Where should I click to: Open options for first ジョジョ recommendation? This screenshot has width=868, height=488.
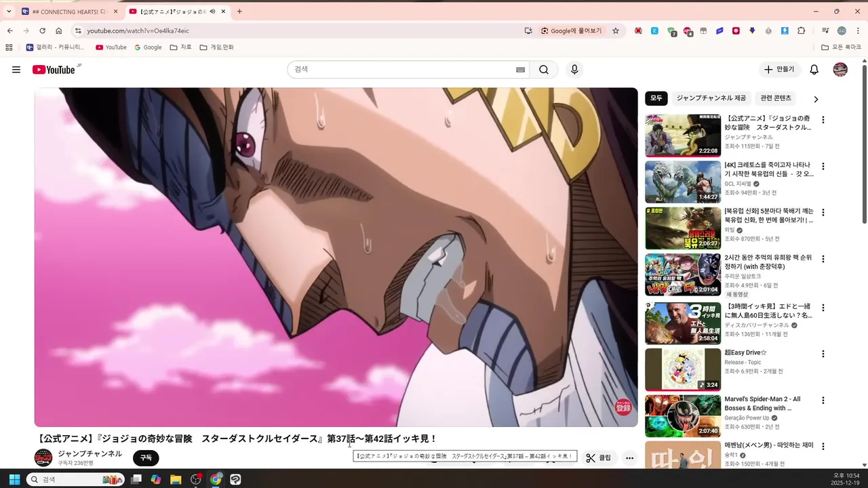pos(823,120)
